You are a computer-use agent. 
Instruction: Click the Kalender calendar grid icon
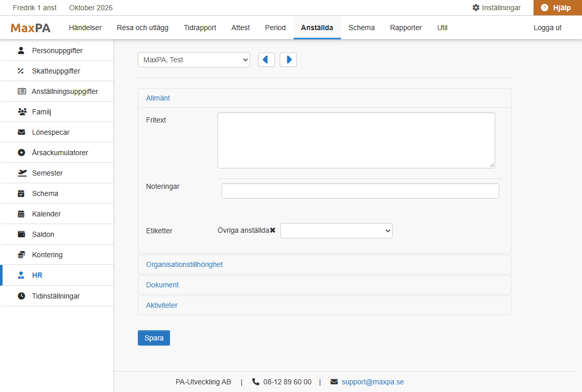click(21, 214)
